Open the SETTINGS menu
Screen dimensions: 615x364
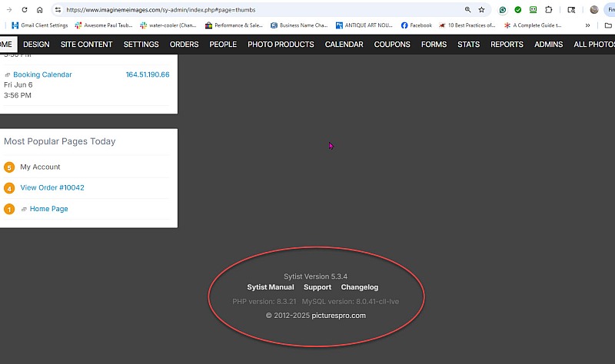point(141,45)
